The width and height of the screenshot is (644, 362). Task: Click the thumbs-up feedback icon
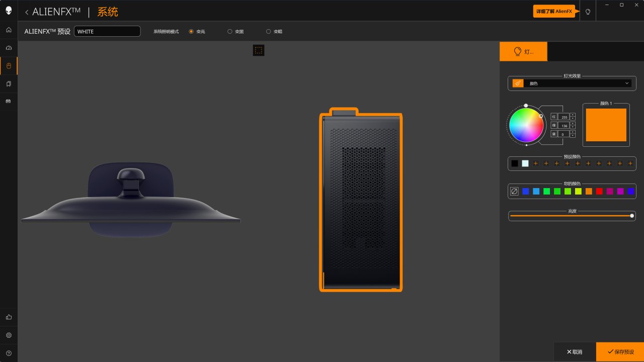(9, 317)
